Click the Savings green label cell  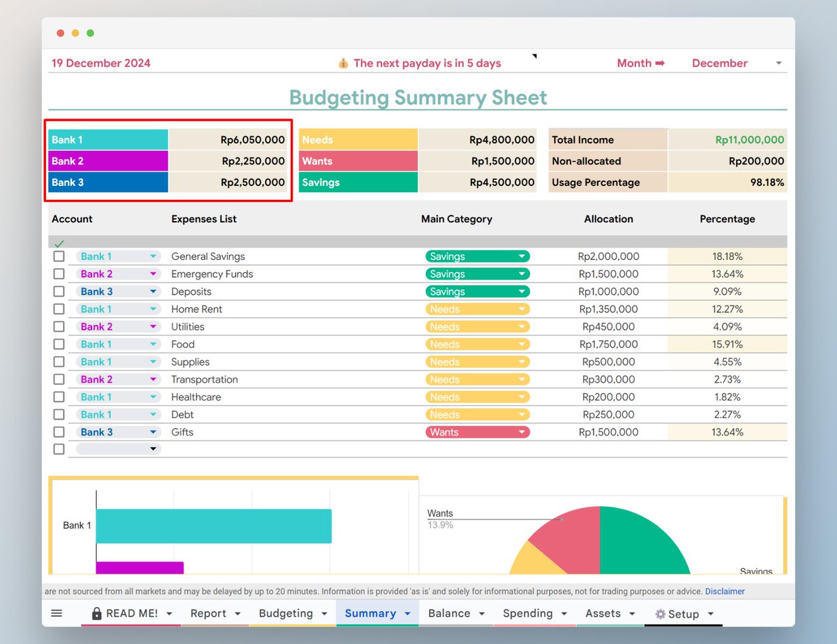359,183
